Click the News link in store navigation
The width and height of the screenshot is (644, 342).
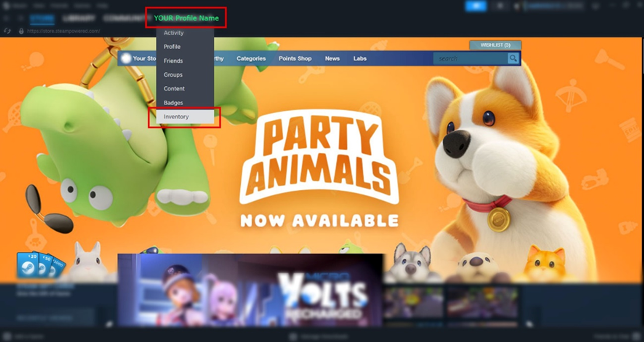(332, 58)
